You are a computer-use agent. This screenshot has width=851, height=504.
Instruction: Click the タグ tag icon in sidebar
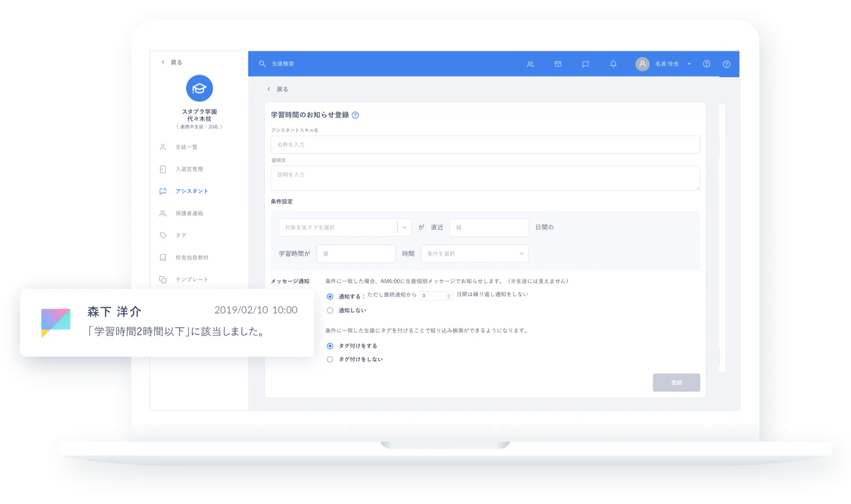click(x=163, y=235)
